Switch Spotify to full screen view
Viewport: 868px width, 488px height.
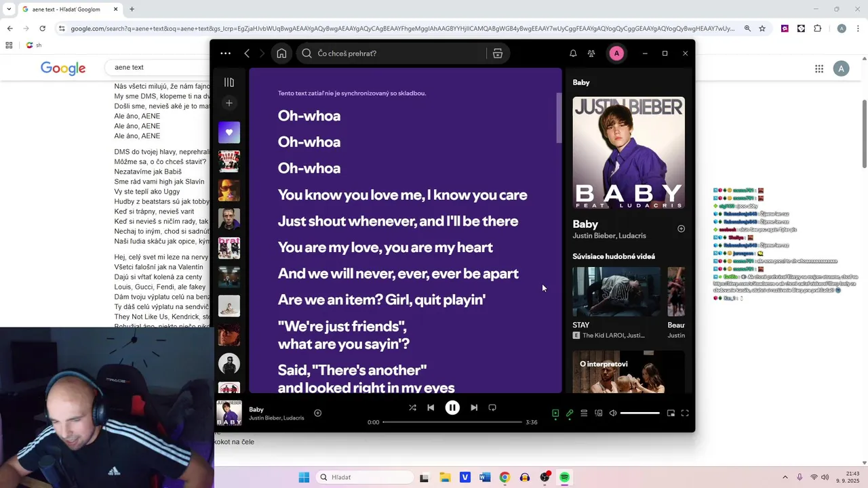tap(685, 413)
